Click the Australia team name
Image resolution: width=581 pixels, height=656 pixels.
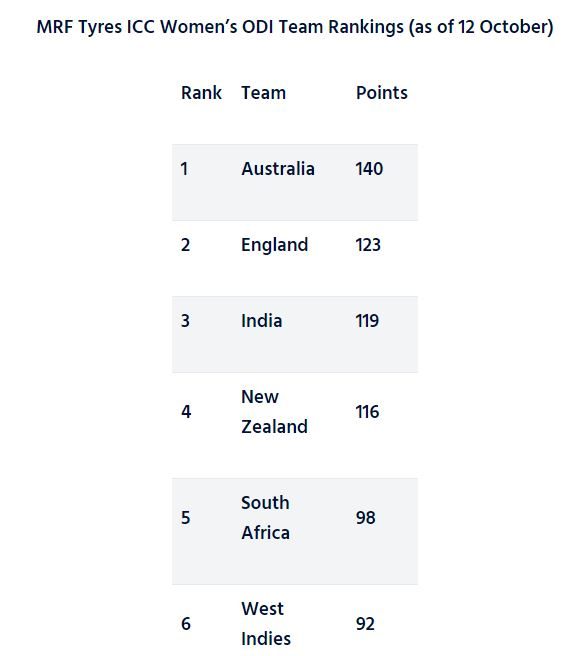point(278,169)
